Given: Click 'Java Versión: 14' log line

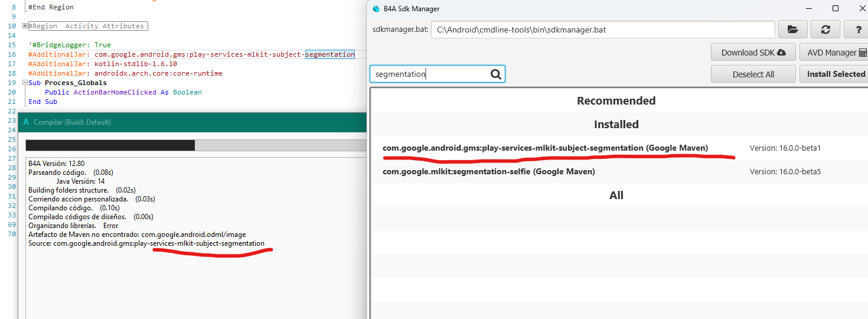Looking at the screenshot, I should (80, 181).
